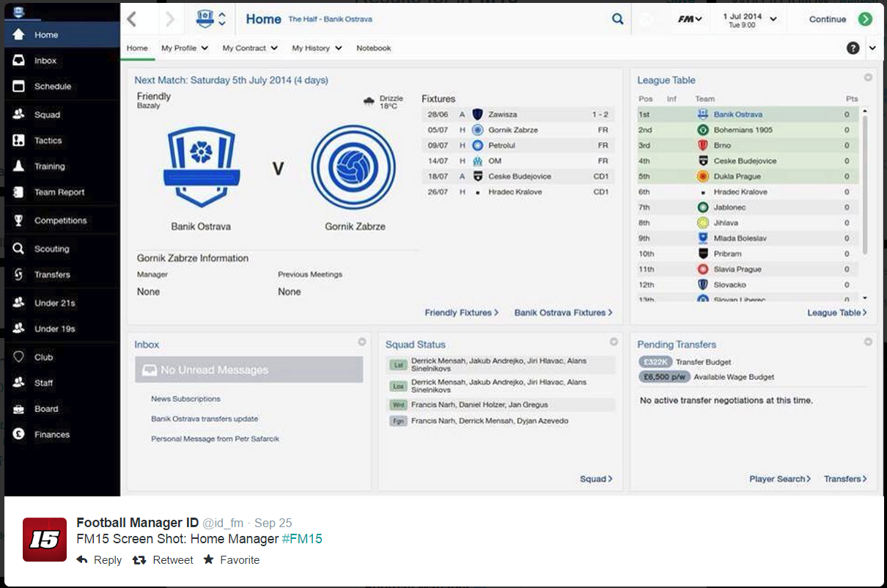Open Inbox panel options circle
The width and height of the screenshot is (887, 588).
[361, 342]
